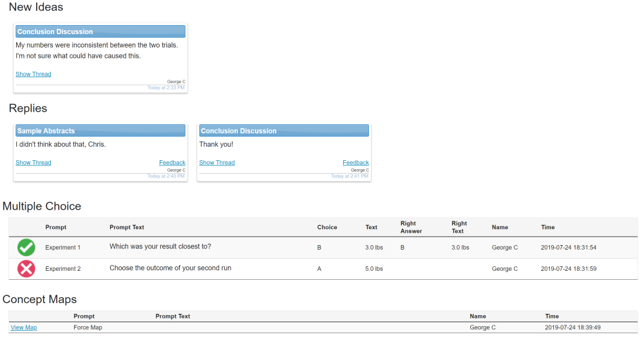Click timestamp '2019-07-24 18:31:59'
Screen dimensions: 644x339
569,269
